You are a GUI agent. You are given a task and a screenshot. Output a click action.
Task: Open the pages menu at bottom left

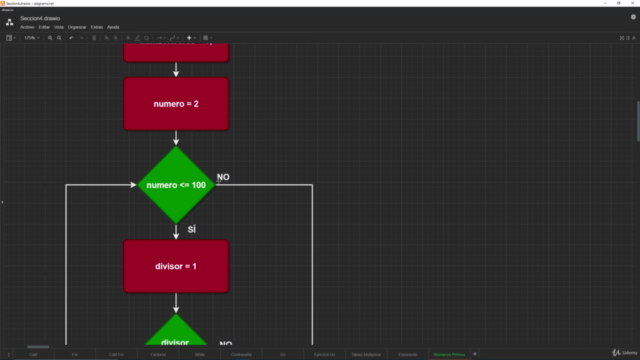[8, 354]
